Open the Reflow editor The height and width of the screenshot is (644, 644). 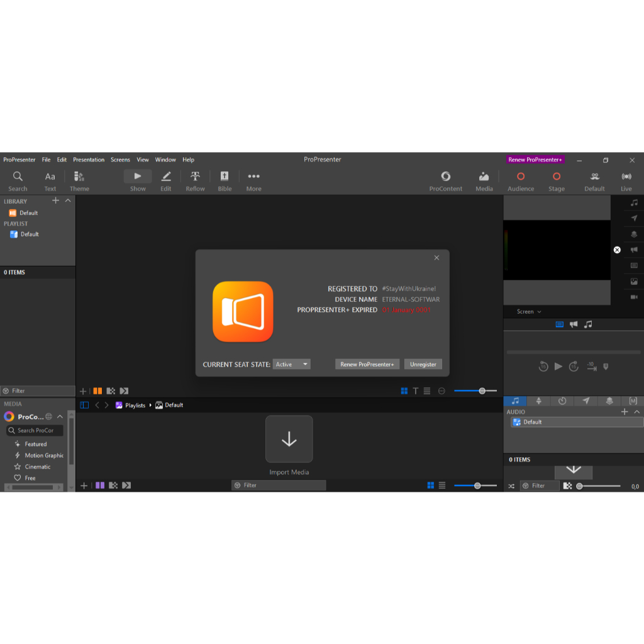pos(195,181)
